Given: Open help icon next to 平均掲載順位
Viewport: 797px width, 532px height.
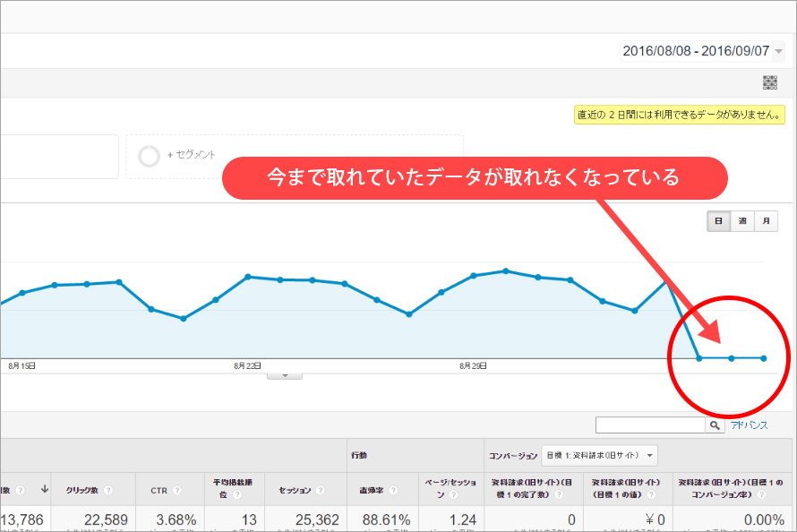Looking at the screenshot, I should [237, 495].
